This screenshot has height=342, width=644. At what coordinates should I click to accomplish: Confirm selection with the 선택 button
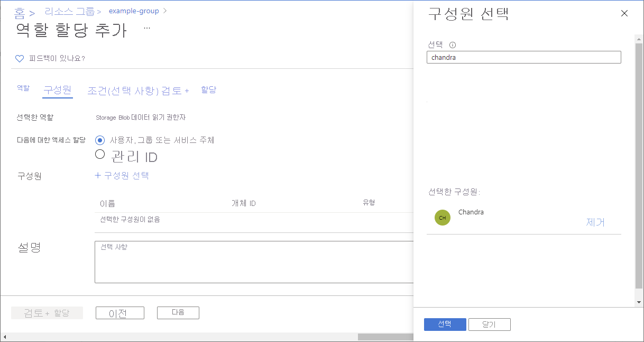click(x=445, y=324)
